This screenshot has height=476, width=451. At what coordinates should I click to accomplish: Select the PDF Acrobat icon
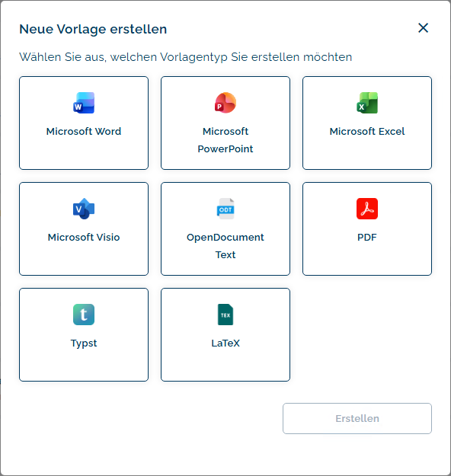[x=367, y=209]
